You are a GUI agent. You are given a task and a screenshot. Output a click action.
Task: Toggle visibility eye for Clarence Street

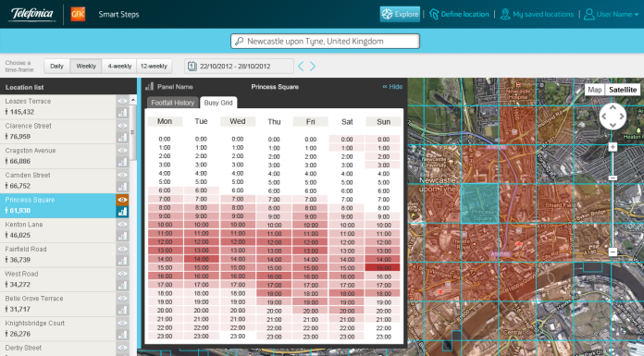coord(122,126)
